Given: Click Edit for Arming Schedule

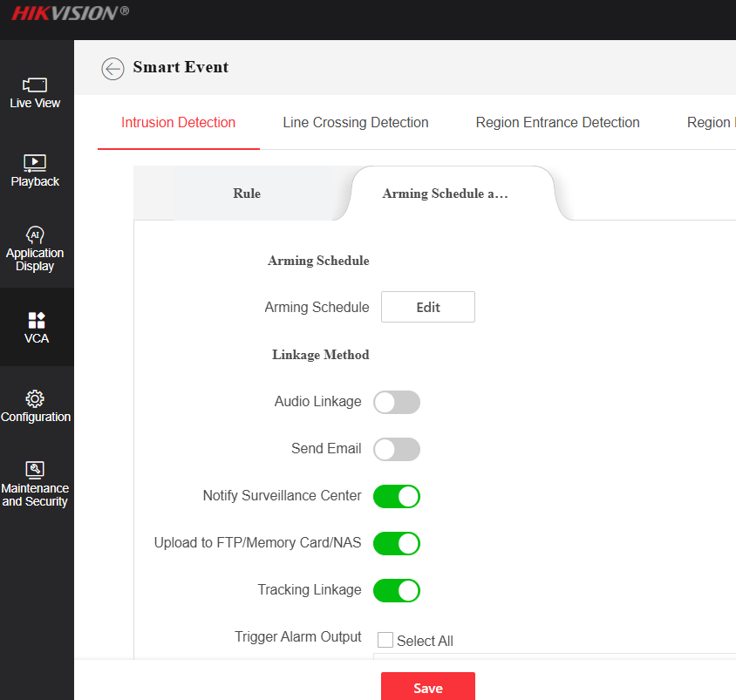Looking at the screenshot, I should 428,307.
